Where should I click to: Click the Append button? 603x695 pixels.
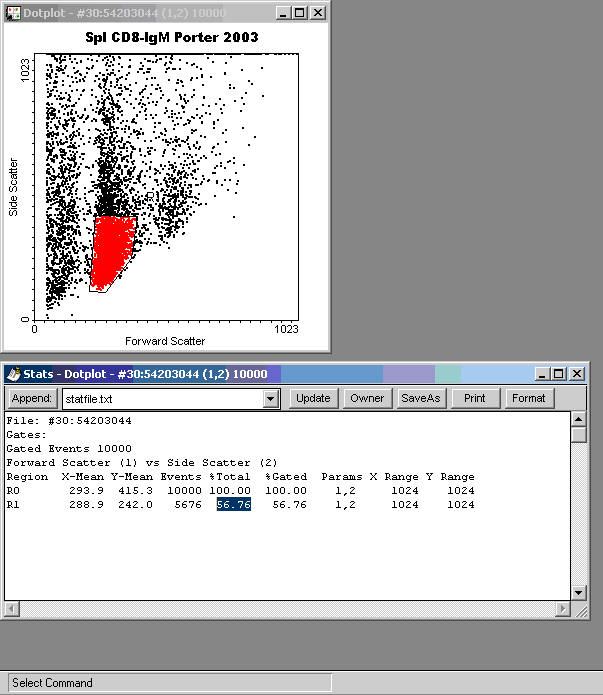32,398
